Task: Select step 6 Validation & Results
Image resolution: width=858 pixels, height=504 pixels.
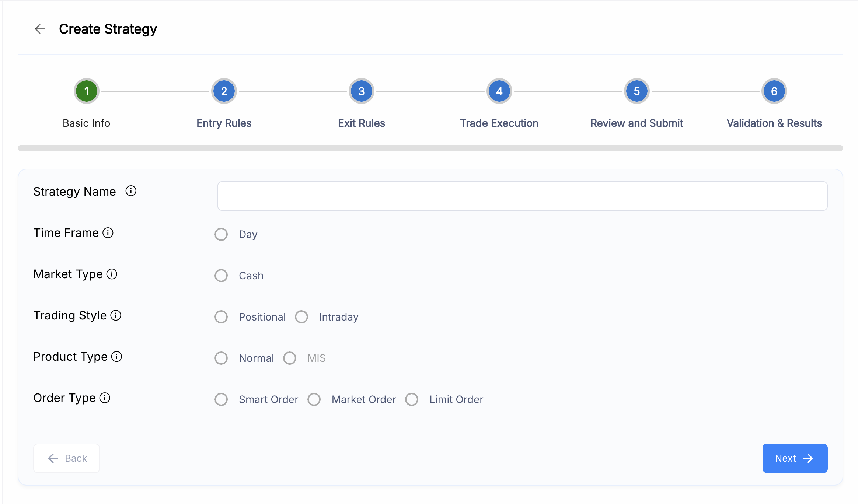Action: pyautogui.click(x=774, y=91)
